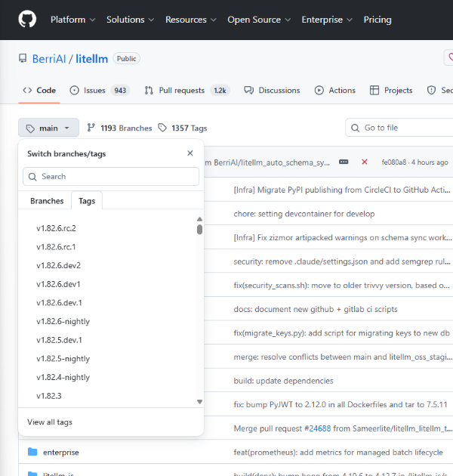This screenshot has height=476, width=453.
Task: Open 'chore: setting devcontainer for develop' commit
Action: pyautogui.click(x=304, y=214)
